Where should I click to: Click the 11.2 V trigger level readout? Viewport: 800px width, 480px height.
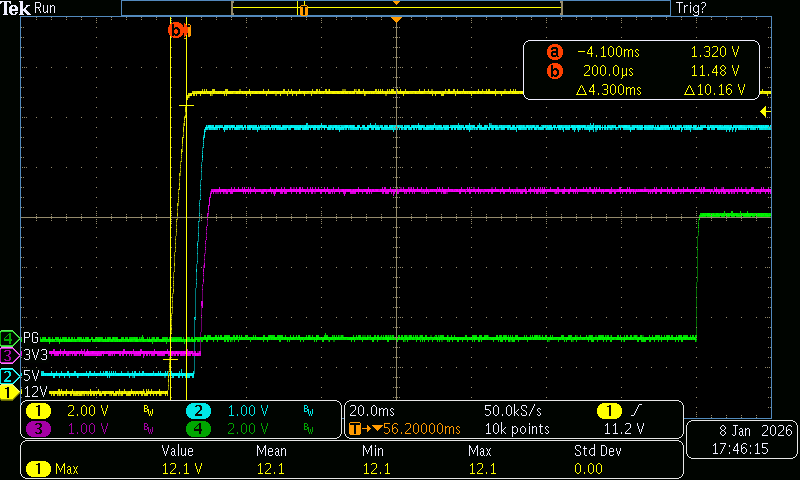point(621,428)
